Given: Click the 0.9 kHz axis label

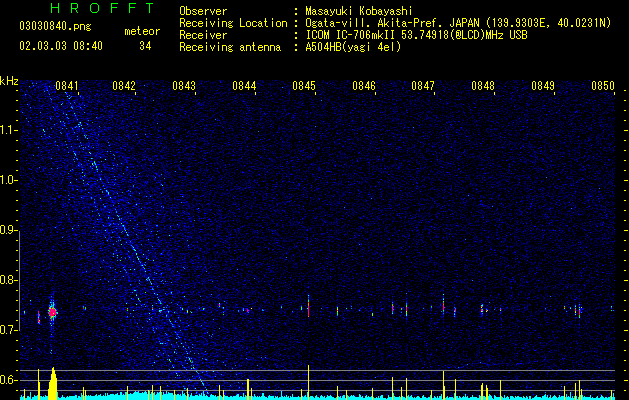Looking at the screenshot, I should pyautogui.click(x=8, y=230).
